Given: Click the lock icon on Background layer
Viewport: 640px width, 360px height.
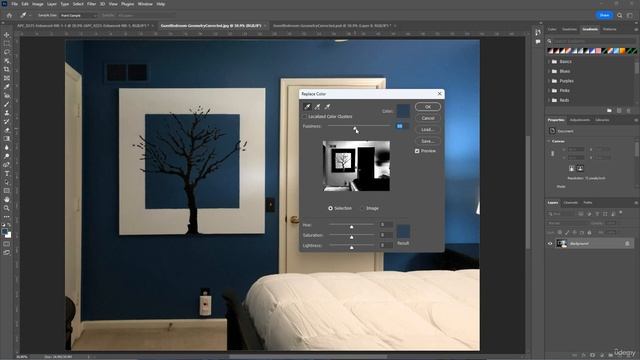Looking at the screenshot, I should (x=627, y=244).
